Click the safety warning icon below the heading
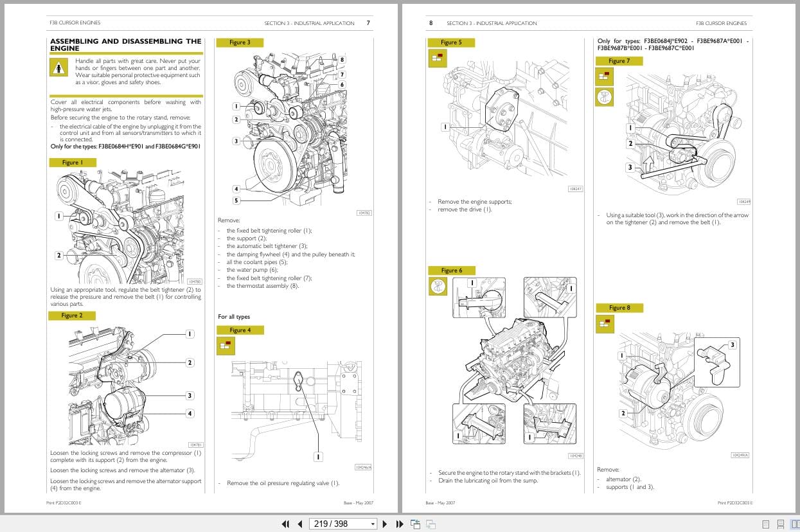 [x=58, y=67]
